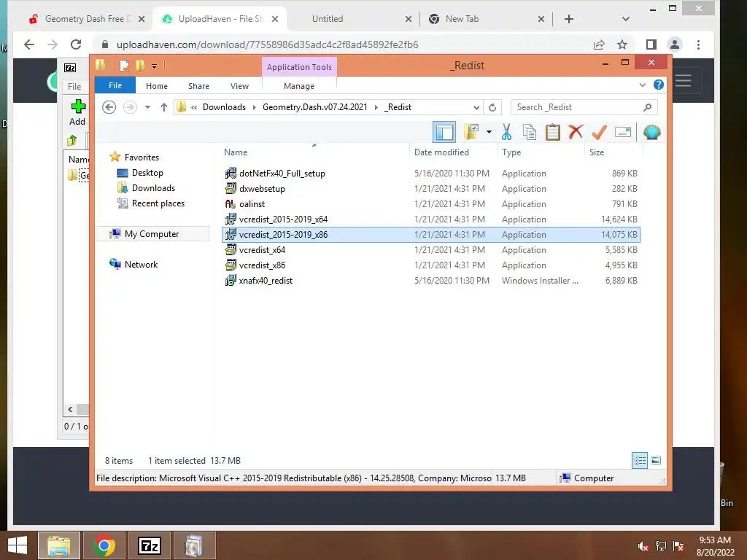Click the Cut scissors icon in Explorer toolbar
Image resolution: width=747 pixels, height=560 pixels.
pos(506,132)
